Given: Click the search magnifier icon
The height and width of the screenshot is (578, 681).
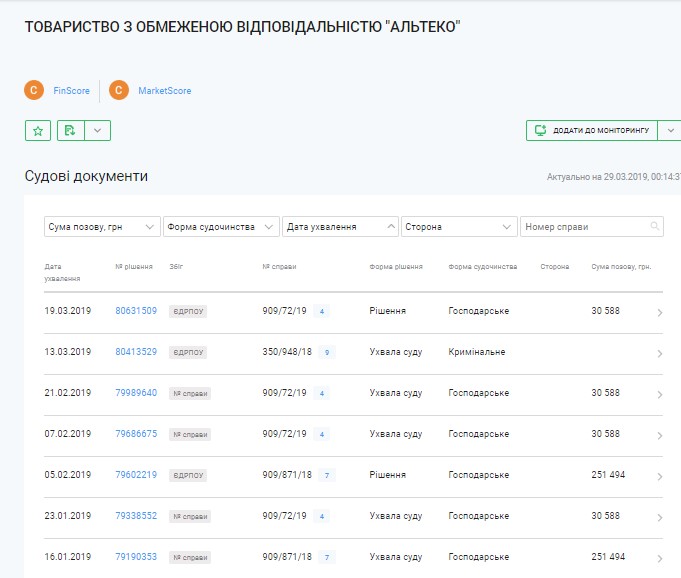Looking at the screenshot, I should 655,227.
